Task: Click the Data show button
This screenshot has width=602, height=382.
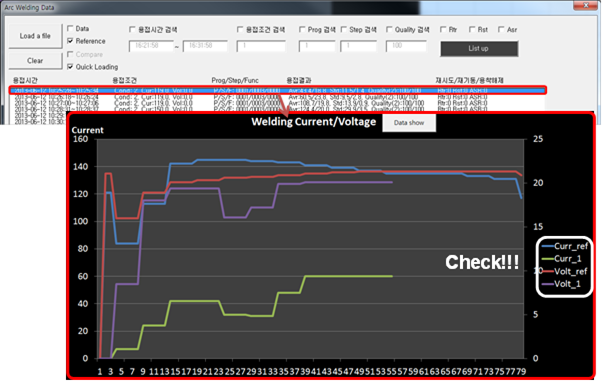Action: (x=409, y=123)
